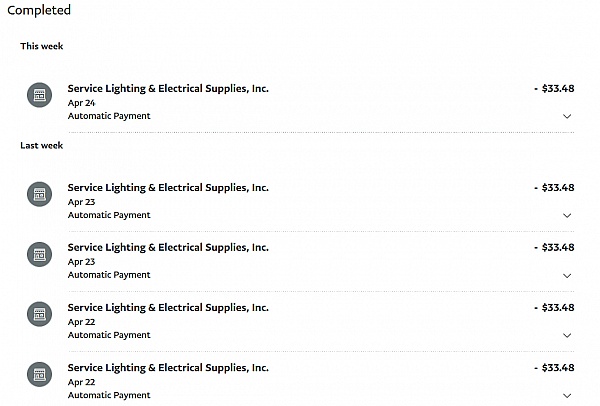Click the merchant icon for the Apr 24 payment
This screenshot has width=600, height=406.
click(39, 95)
